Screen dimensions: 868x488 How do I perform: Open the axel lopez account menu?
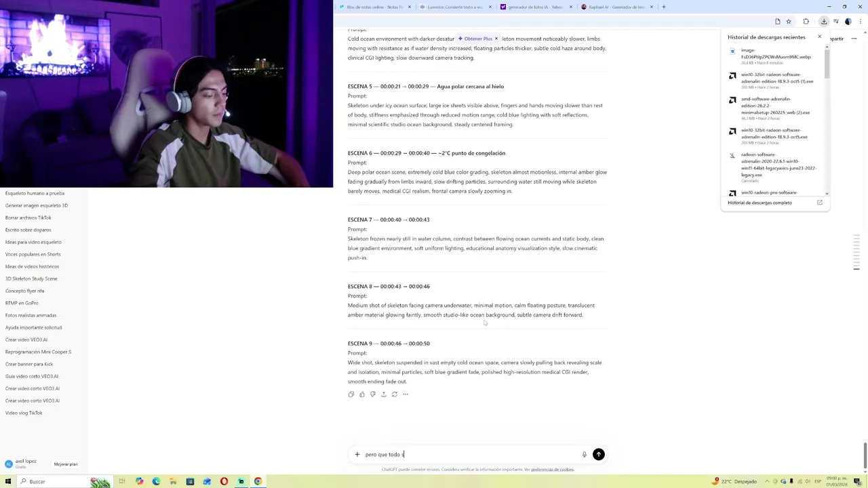pos(25,464)
